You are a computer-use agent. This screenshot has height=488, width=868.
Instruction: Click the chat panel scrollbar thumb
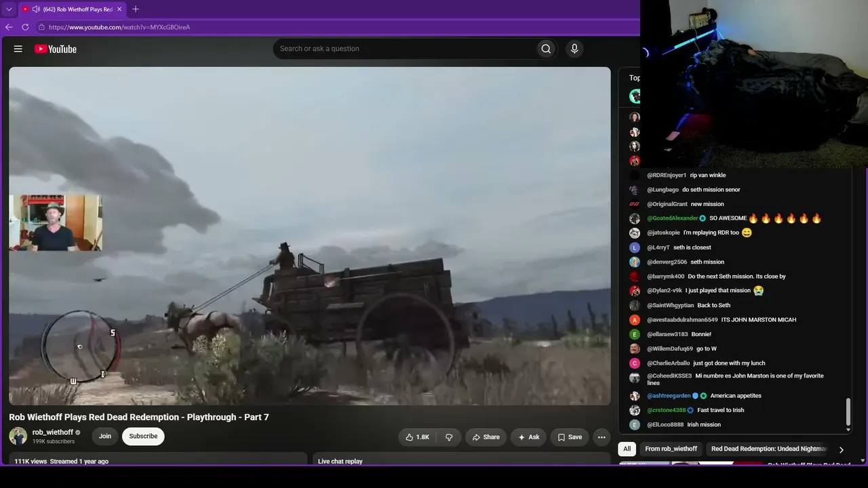(848, 413)
